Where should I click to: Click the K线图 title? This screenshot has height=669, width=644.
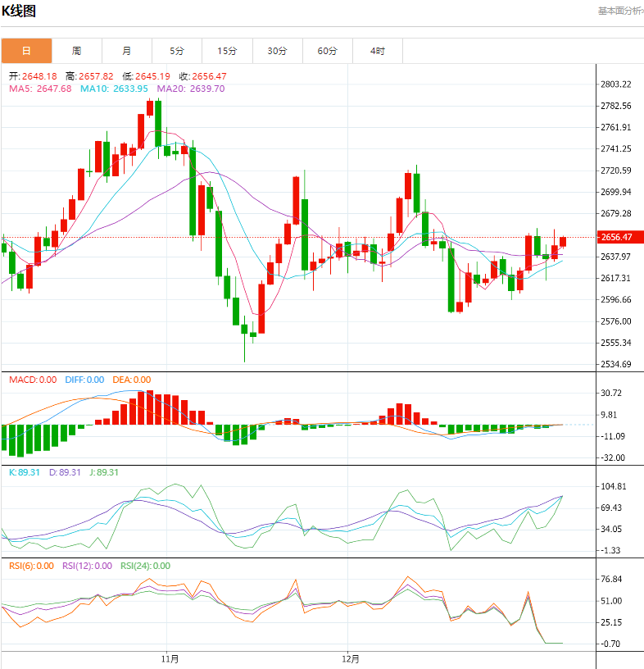coord(18,11)
